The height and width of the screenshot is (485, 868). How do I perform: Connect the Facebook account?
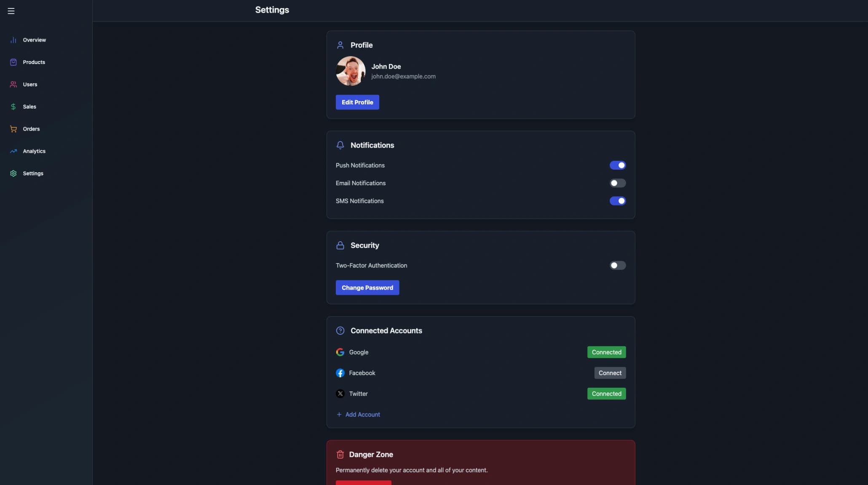(610, 373)
